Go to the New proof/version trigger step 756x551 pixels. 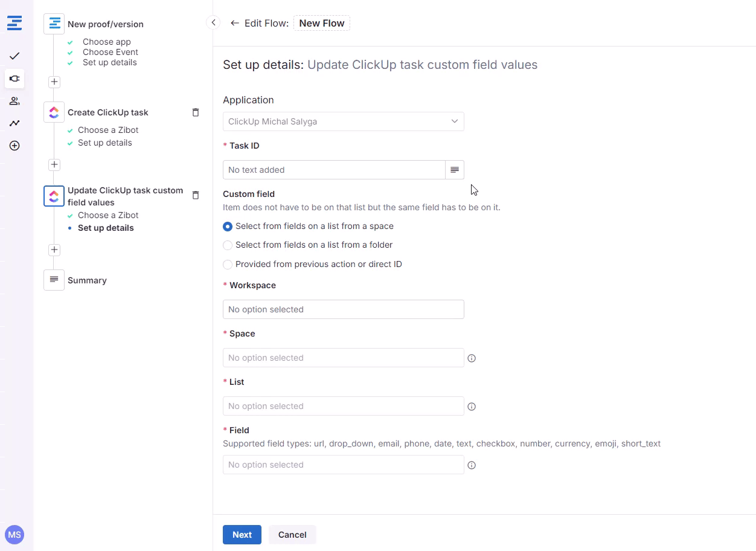[x=105, y=24]
